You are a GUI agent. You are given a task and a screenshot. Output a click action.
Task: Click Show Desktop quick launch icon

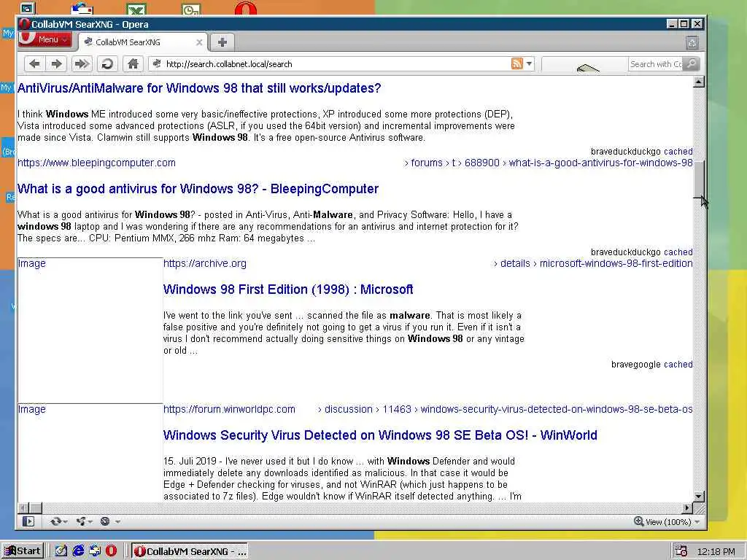(95, 551)
